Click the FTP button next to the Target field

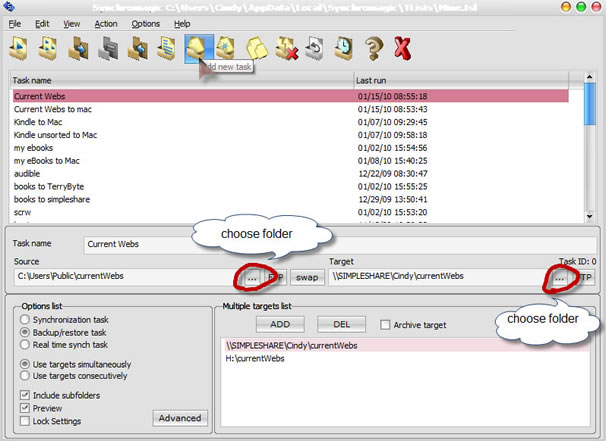(584, 278)
